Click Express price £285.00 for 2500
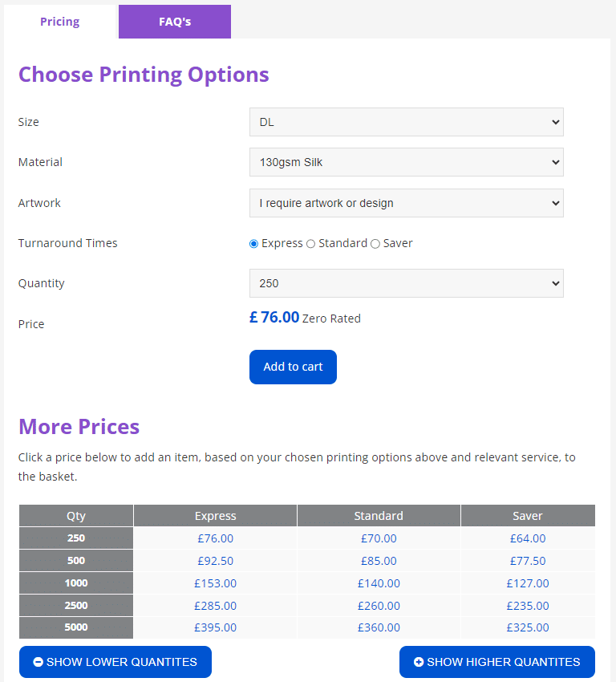This screenshot has height=682, width=616. [x=215, y=606]
